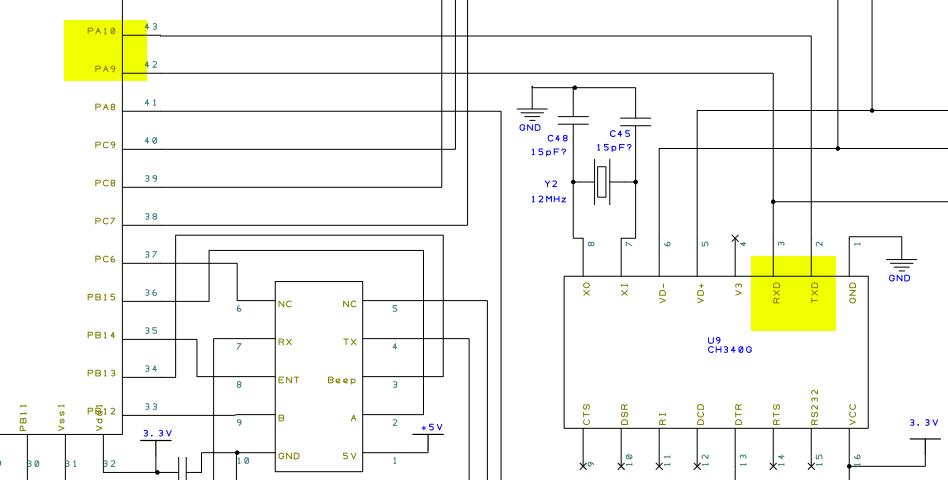948x480 pixels.
Task: Click the no-connect X on the V3 pin
Action: pyautogui.click(x=736, y=239)
